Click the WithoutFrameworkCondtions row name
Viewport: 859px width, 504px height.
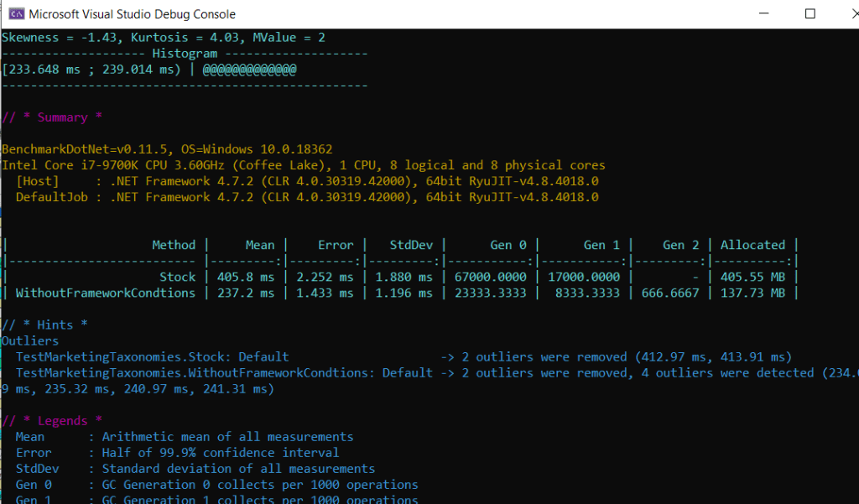pyautogui.click(x=105, y=293)
